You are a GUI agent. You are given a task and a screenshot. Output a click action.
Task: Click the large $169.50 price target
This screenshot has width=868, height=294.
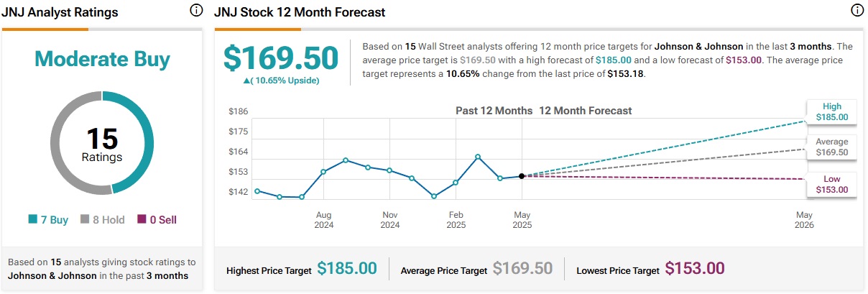[281, 58]
